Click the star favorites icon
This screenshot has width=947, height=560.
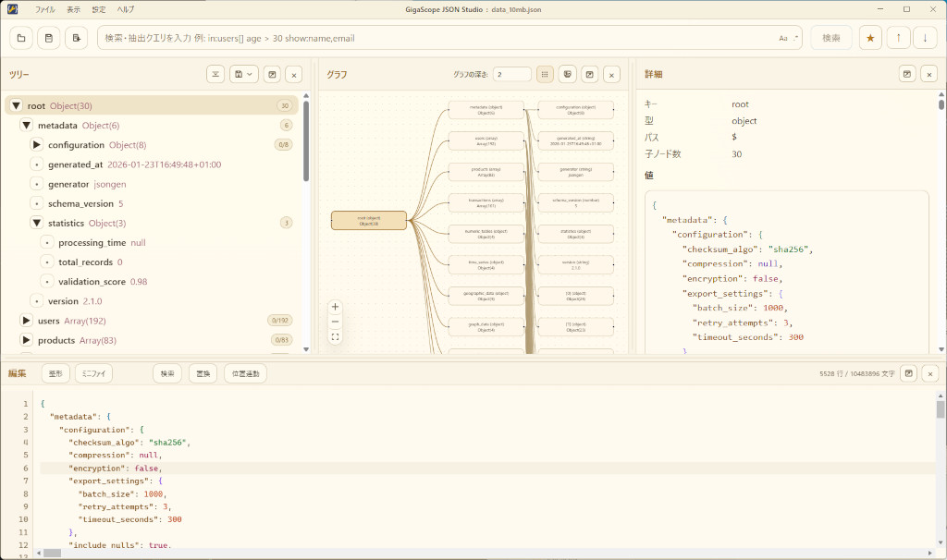[870, 38]
